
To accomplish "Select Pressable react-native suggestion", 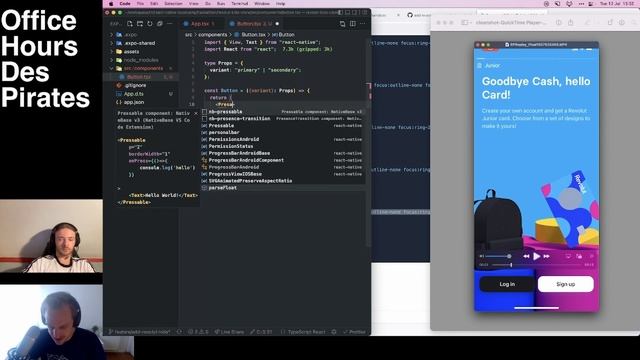I will click(282, 126).
